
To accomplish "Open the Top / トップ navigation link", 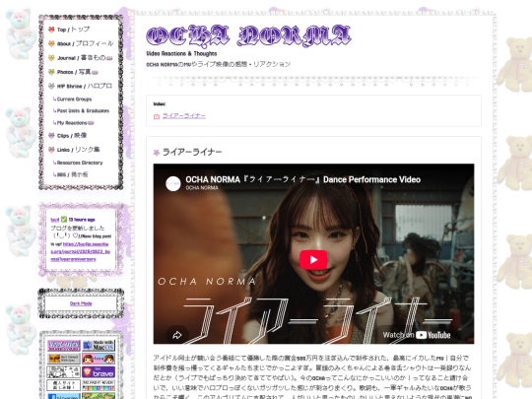I will tap(73, 30).
